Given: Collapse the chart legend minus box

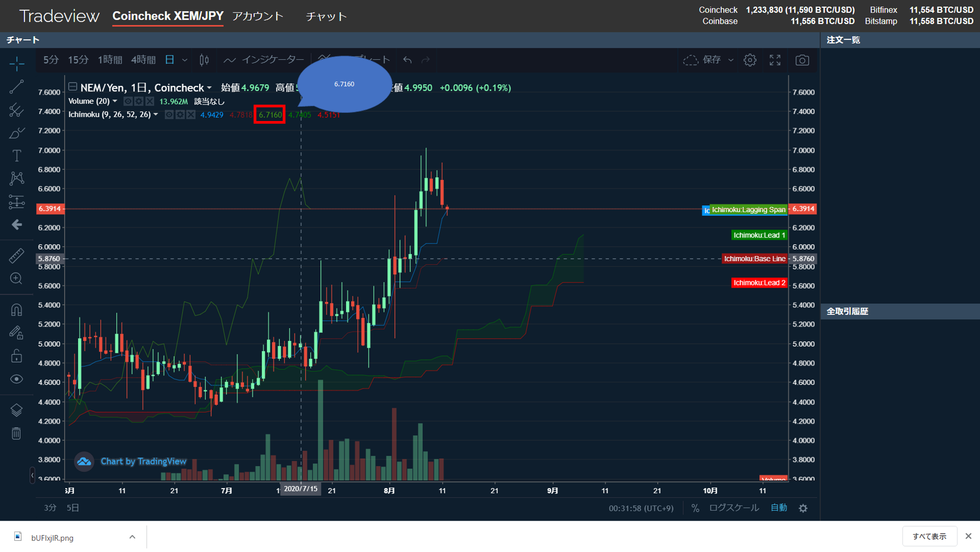Looking at the screenshot, I should click(x=72, y=87).
